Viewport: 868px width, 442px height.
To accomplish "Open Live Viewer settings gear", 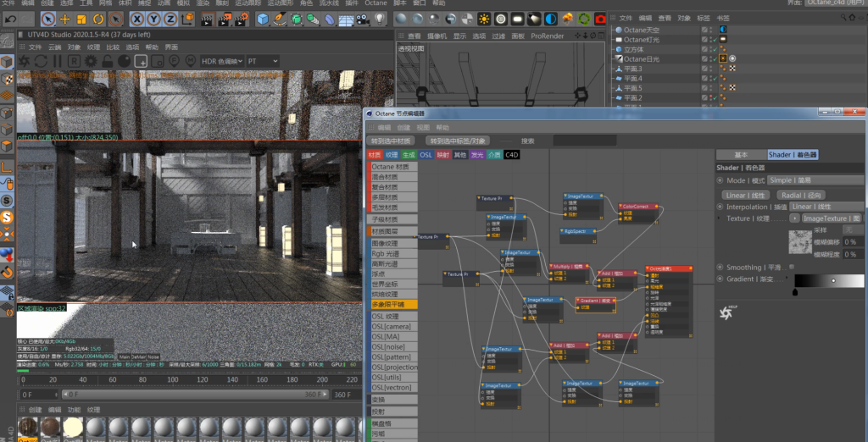I will (92, 60).
